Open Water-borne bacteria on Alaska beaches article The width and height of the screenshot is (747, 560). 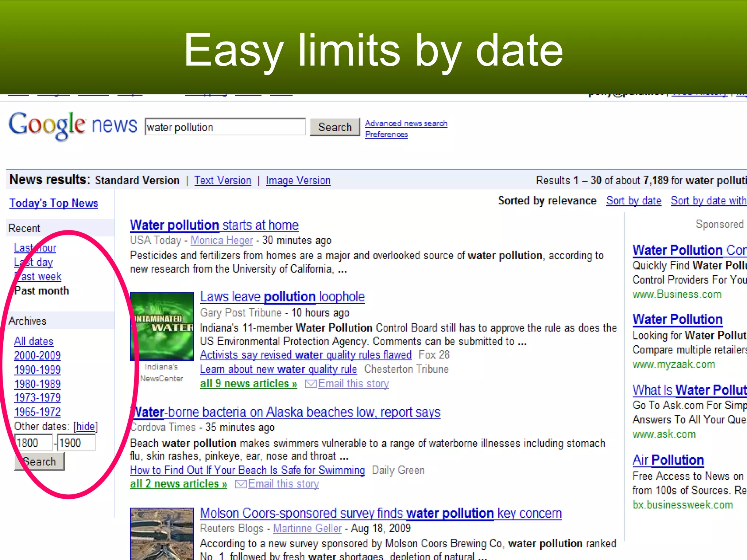285,412
